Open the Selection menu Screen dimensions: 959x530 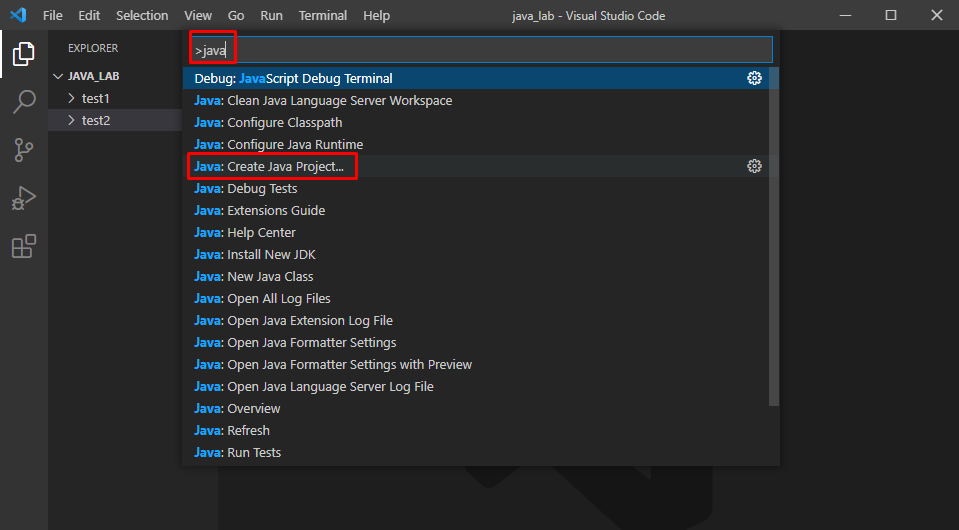tap(142, 15)
